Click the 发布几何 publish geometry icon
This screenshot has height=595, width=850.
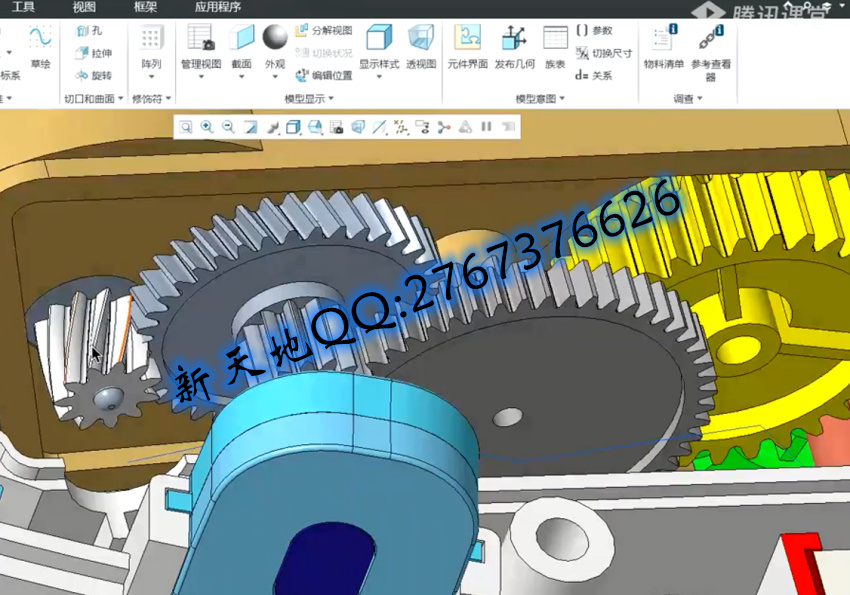pyautogui.click(x=514, y=41)
